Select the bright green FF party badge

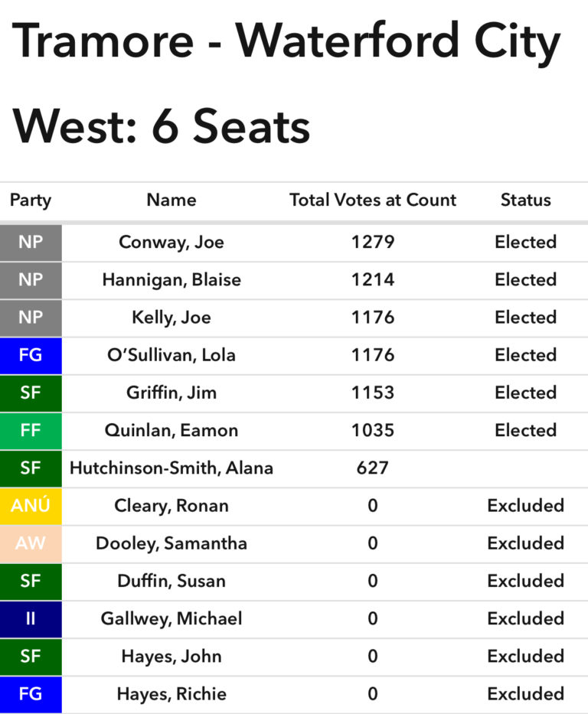pos(31,431)
